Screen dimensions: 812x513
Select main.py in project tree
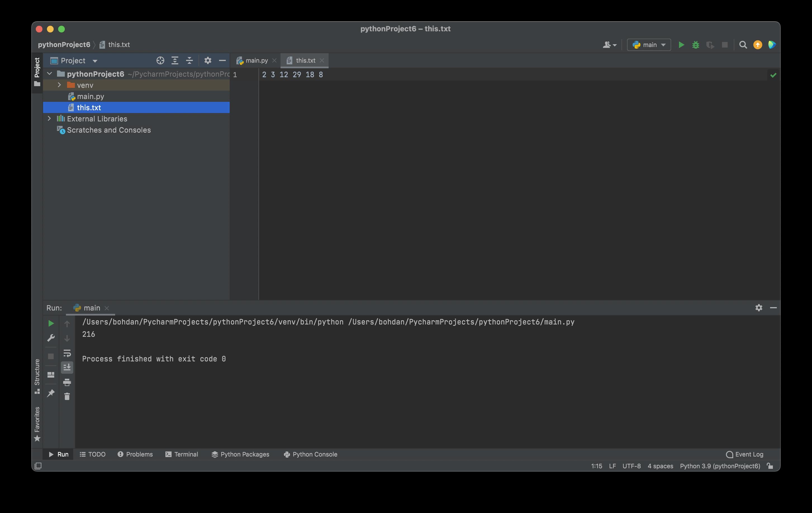[90, 97]
